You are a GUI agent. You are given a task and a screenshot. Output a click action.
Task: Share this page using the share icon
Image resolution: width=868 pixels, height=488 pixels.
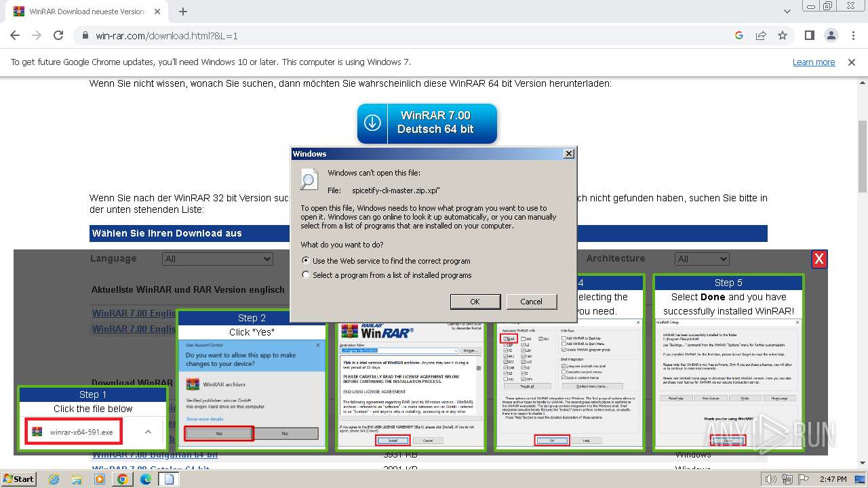click(x=761, y=35)
